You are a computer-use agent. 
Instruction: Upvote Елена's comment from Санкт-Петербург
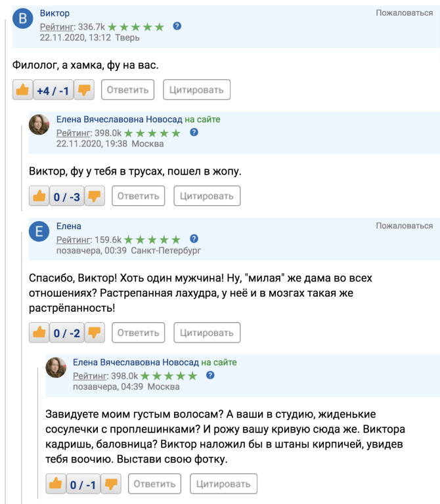39,333
